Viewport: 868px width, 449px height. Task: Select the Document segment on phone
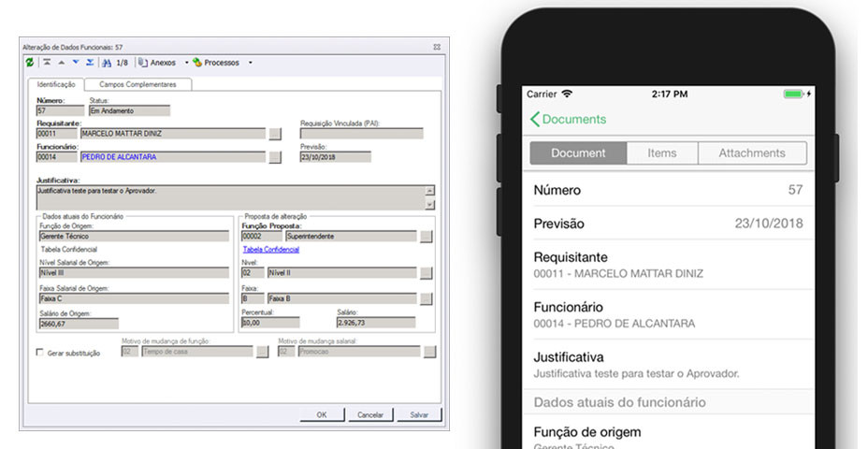(578, 153)
